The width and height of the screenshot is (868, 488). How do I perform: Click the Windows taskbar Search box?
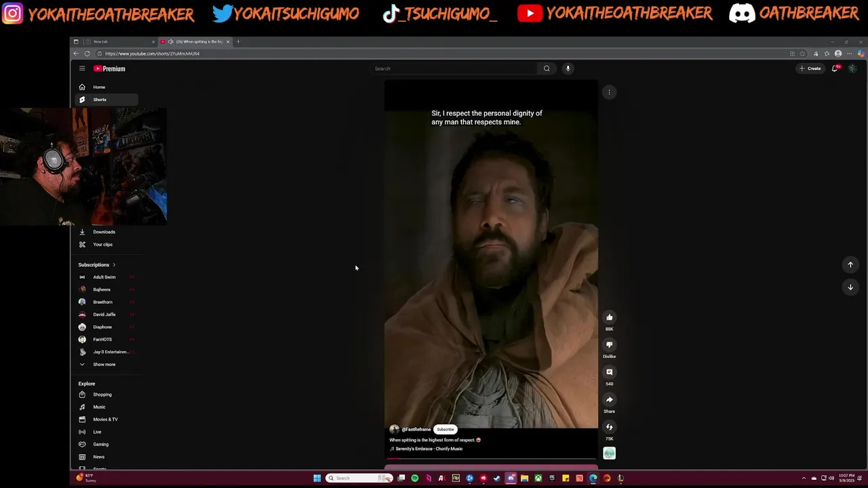(359, 479)
